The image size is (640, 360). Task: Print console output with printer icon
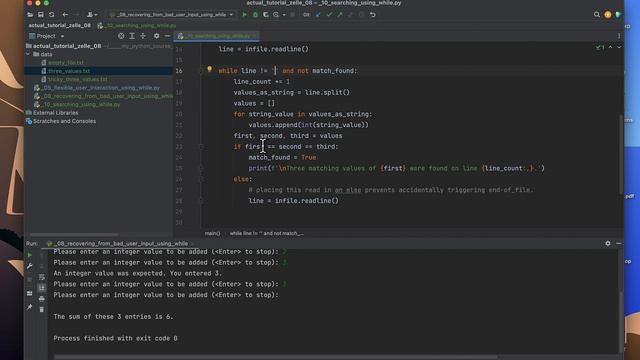(42, 299)
